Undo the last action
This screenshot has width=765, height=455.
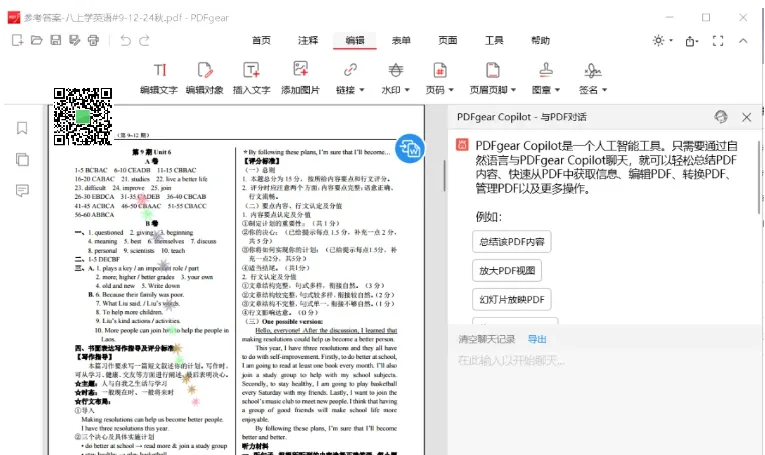tap(125, 40)
